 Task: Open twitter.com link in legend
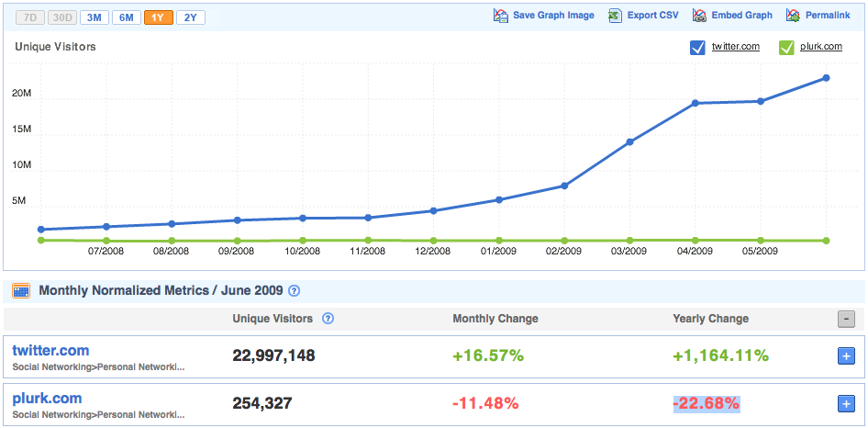point(736,47)
